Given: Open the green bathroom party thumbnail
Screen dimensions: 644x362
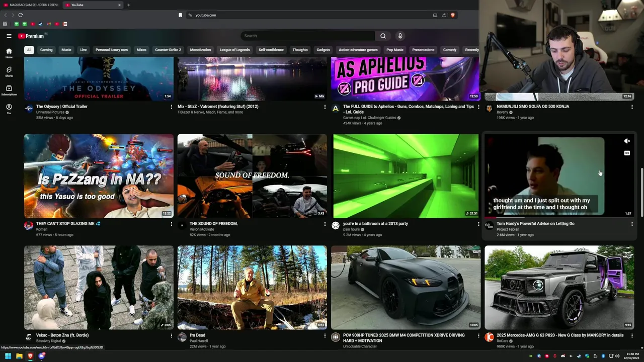Looking at the screenshot, I should [x=406, y=175].
